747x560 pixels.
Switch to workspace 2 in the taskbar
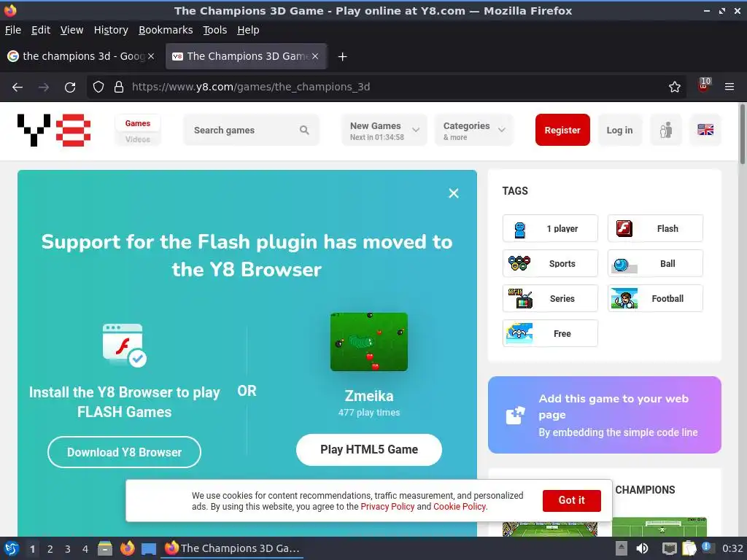pyautogui.click(x=50, y=549)
